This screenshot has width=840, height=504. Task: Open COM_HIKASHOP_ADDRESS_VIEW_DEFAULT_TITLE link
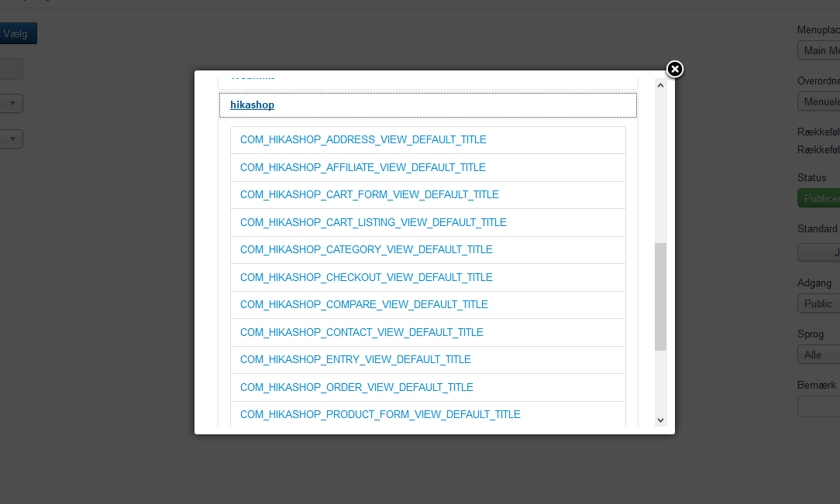click(x=363, y=139)
